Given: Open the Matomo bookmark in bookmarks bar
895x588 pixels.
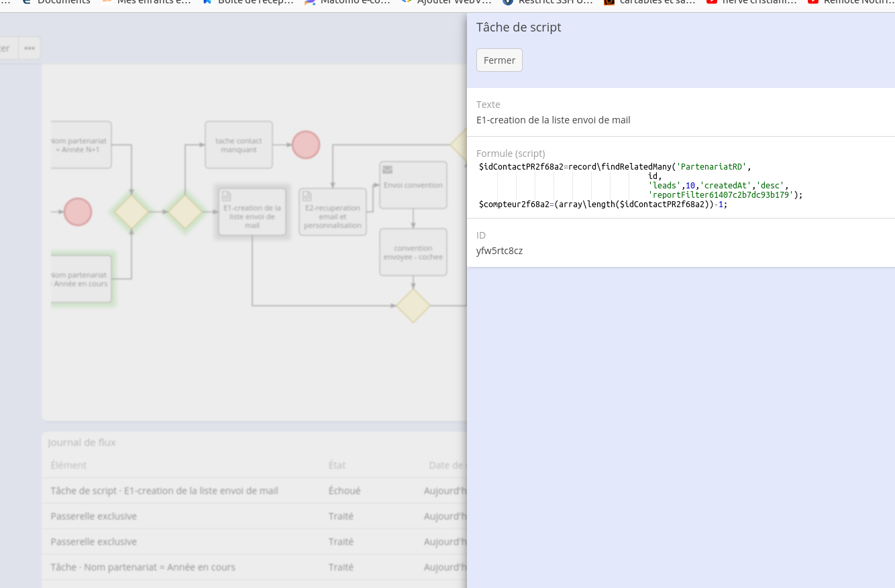Looking at the screenshot, I should click(x=348, y=2).
